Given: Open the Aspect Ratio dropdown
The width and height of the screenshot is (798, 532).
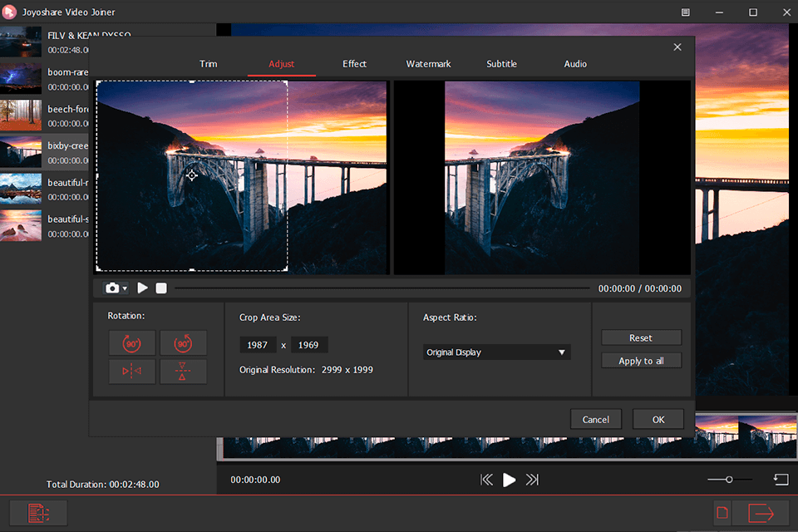Looking at the screenshot, I should click(496, 352).
